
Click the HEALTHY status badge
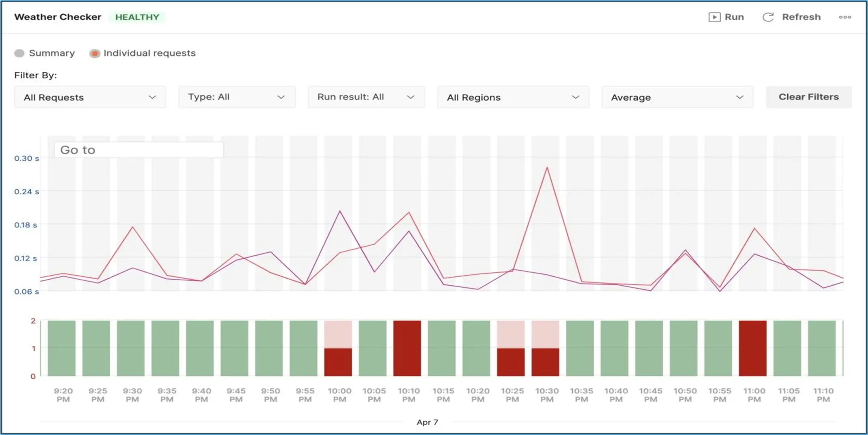click(x=137, y=17)
